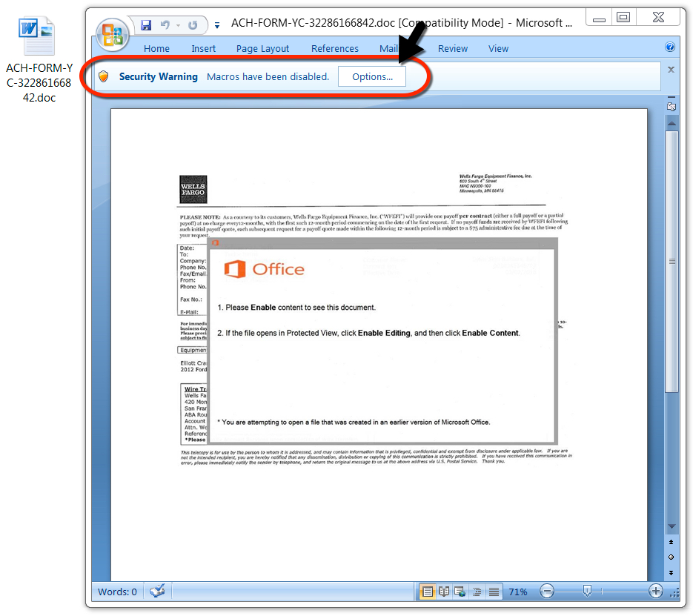The width and height of the screenshot is (693, 616).
Task: Open the View ribbon tab
Action: (x=498, y=49)
